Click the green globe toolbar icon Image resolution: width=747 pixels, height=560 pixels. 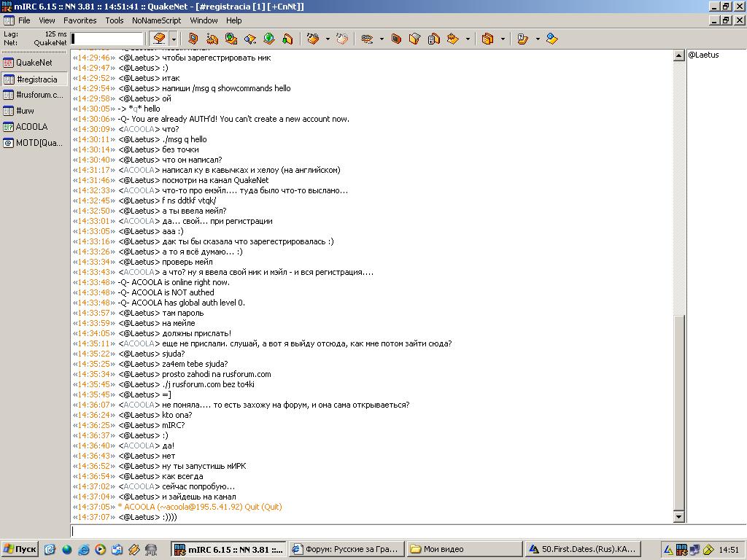point(268,39)
